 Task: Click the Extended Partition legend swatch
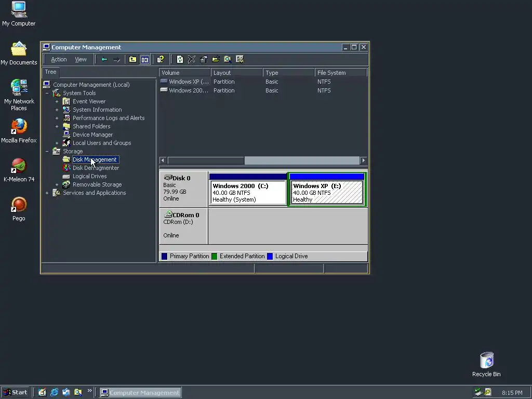[215, 257]
